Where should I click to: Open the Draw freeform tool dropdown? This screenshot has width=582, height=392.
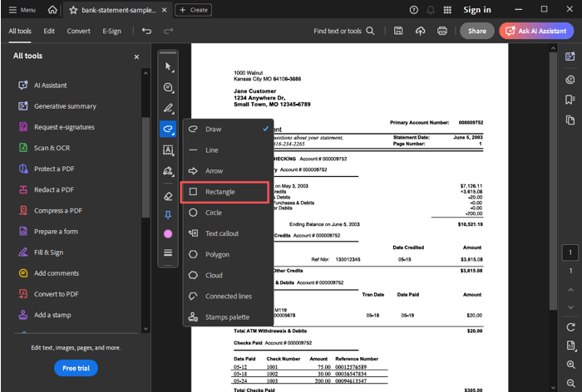tap(168, 129)
